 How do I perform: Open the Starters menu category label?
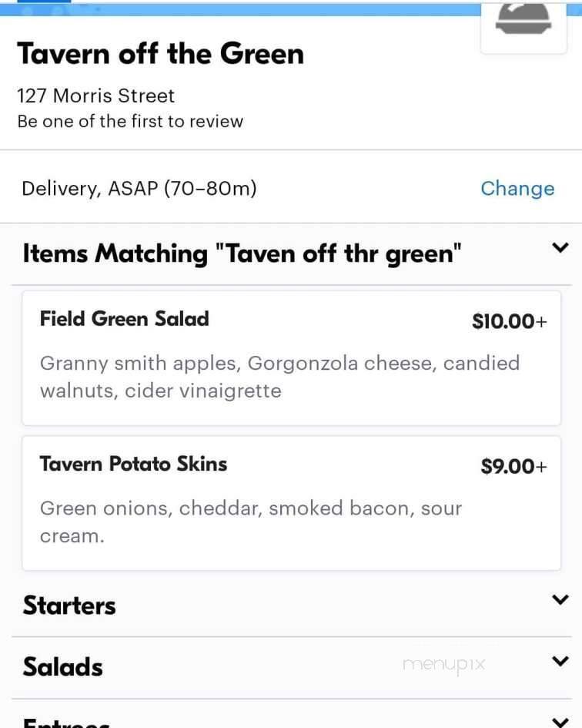69,606
